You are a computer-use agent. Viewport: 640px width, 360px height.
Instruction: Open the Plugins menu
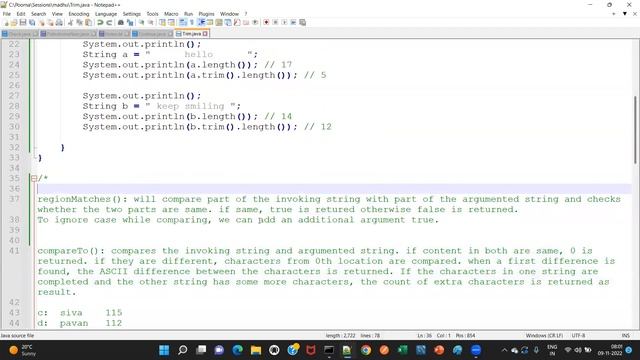206,14
